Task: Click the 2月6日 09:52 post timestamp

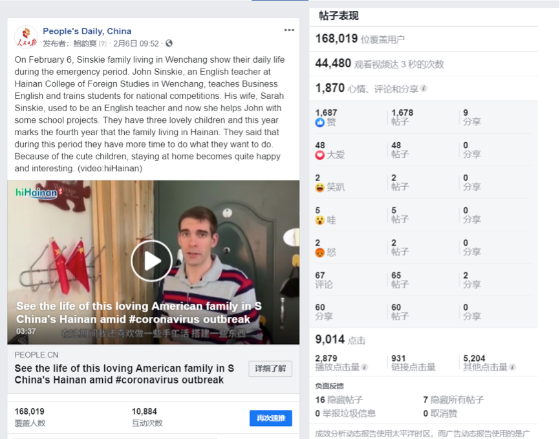Action: tap(136, 44)
